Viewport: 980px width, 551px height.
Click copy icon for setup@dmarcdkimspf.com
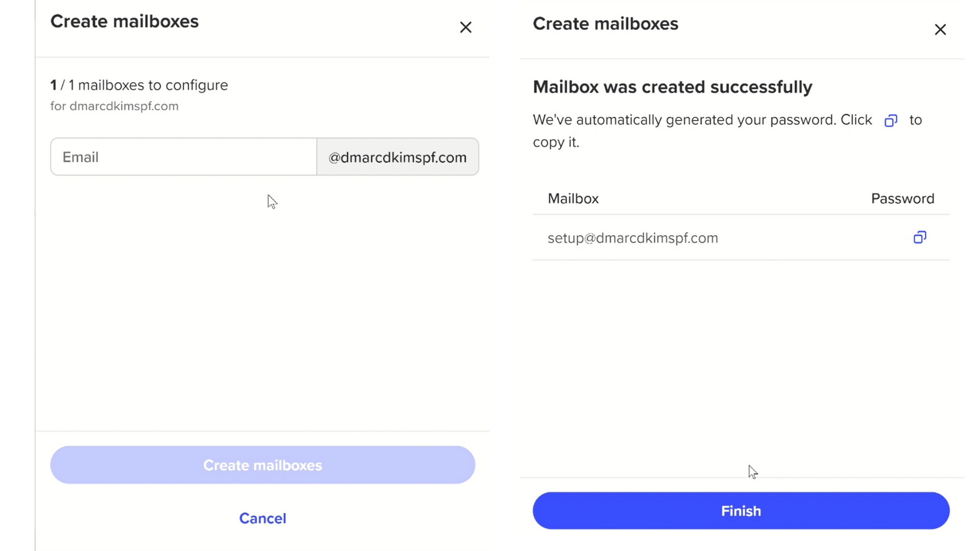[919, 237]
